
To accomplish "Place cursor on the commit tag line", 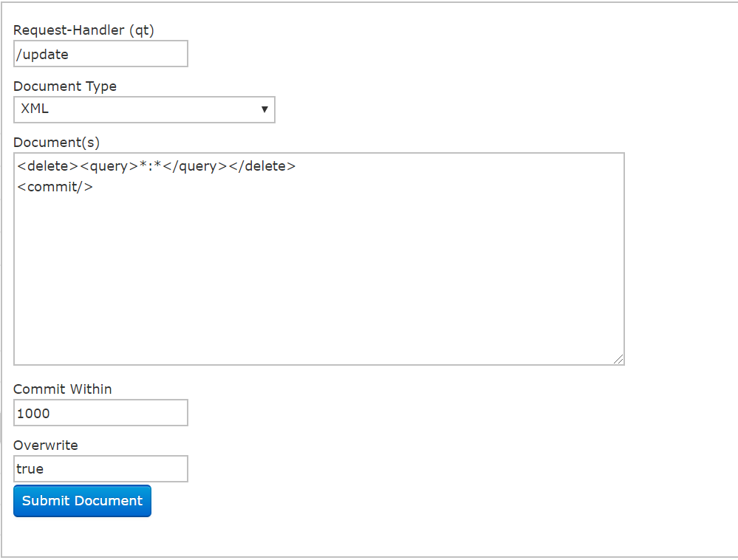I will [55, 187].
